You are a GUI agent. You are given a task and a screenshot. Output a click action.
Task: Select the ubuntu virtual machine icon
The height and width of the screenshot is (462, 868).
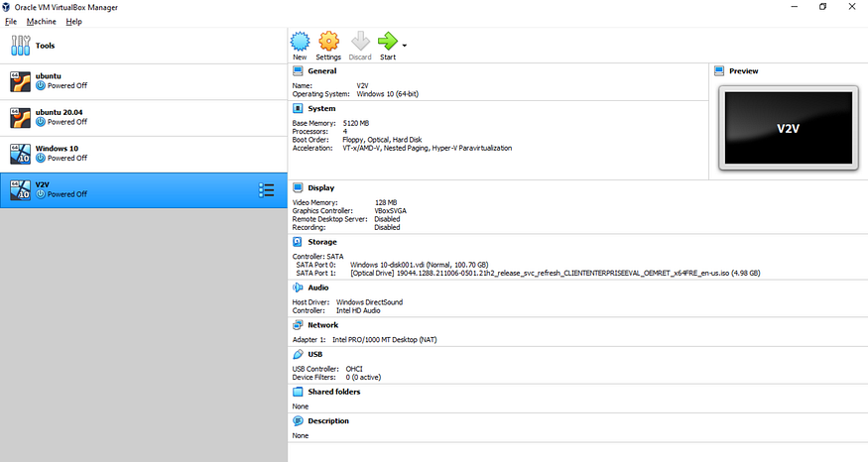pyautogui.click(x=21, y=81)
